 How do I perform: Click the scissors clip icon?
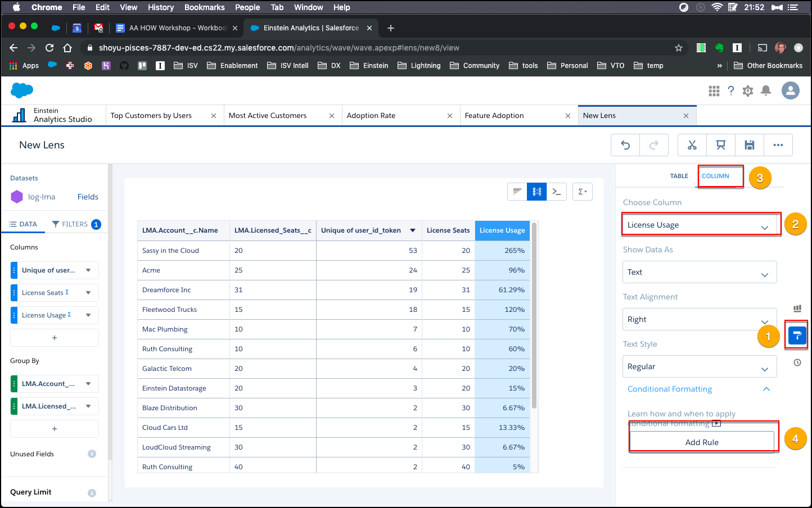click(692, 145)
